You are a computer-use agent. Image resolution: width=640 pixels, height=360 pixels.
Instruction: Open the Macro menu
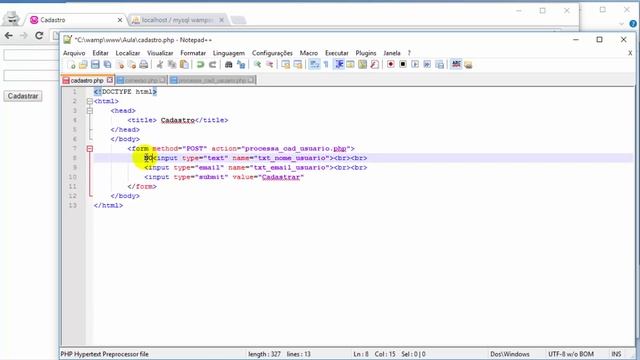(309, 53)
